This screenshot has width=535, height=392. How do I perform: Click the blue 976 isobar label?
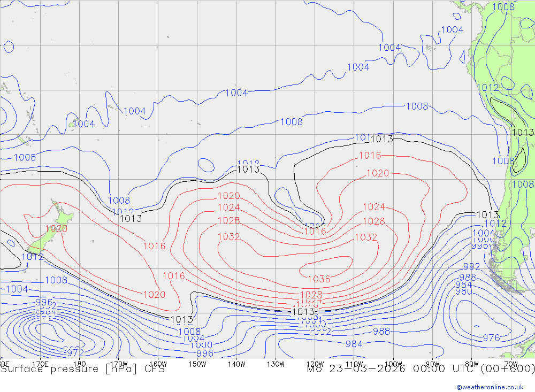[491, 338]
